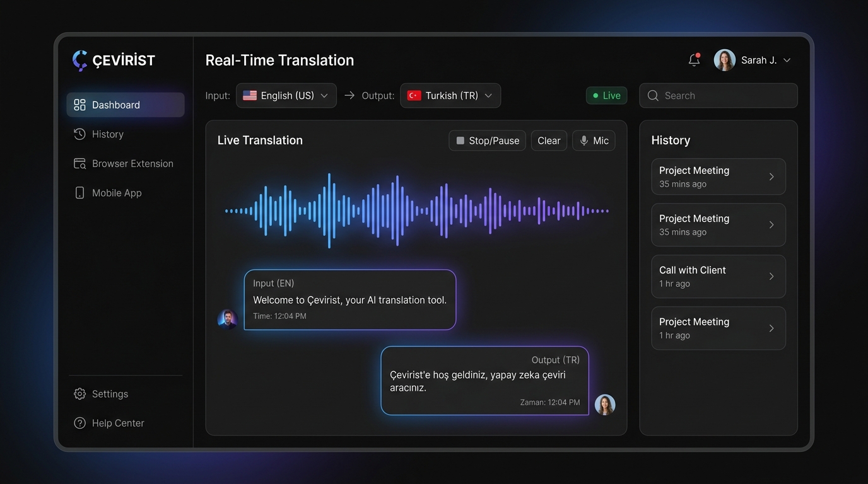Stop or pause the live translation
The width and height of the screenshot is (868, 484).
tap(487, 141)
